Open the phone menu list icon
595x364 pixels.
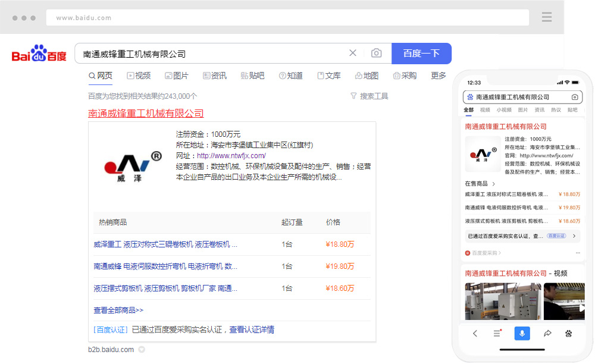(497, 333)
